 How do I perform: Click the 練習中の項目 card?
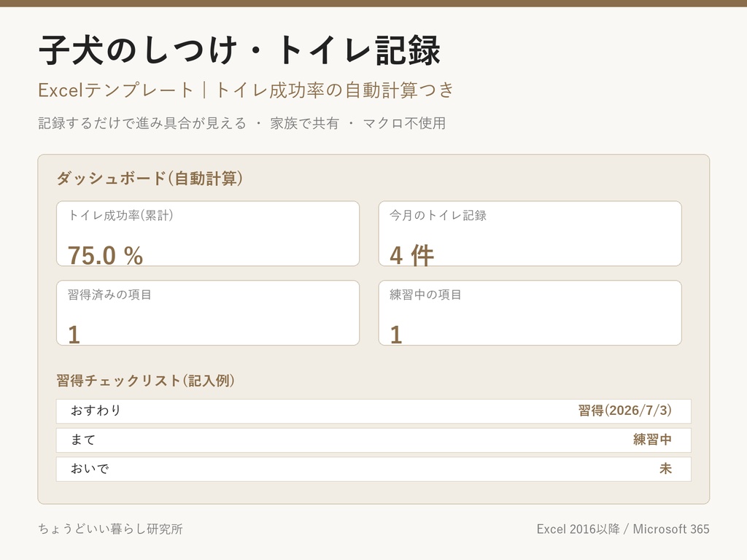[x=530, y=313]
